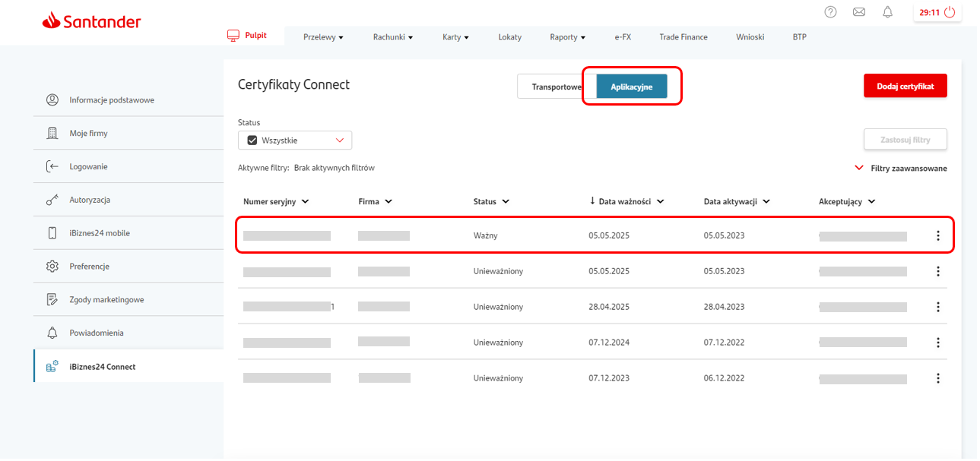Click the gear icon for Preferencje
This screenshot has height=461, width=980.
click(52, 267)
